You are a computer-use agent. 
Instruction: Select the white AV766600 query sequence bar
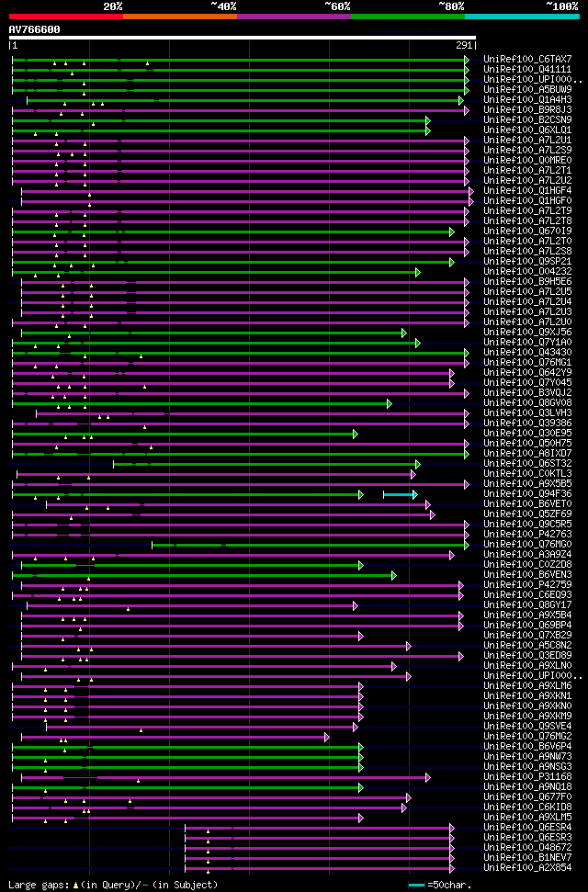click(x=242, y=38)
